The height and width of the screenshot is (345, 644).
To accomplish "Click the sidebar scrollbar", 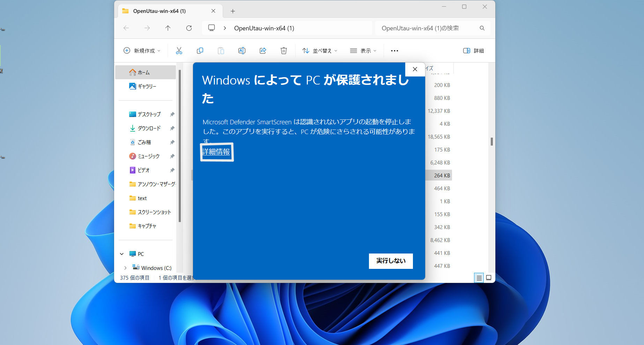I will [180, 146].
